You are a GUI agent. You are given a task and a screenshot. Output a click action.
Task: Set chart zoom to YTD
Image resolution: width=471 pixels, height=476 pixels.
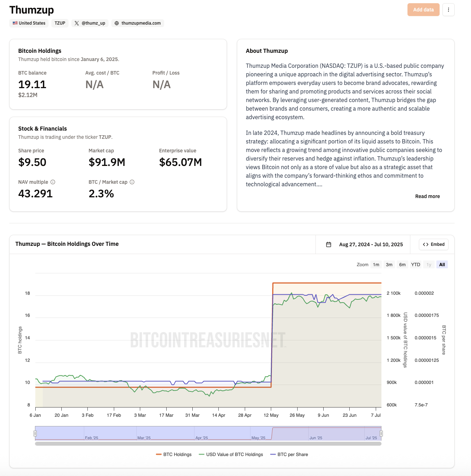pos(415,265)
